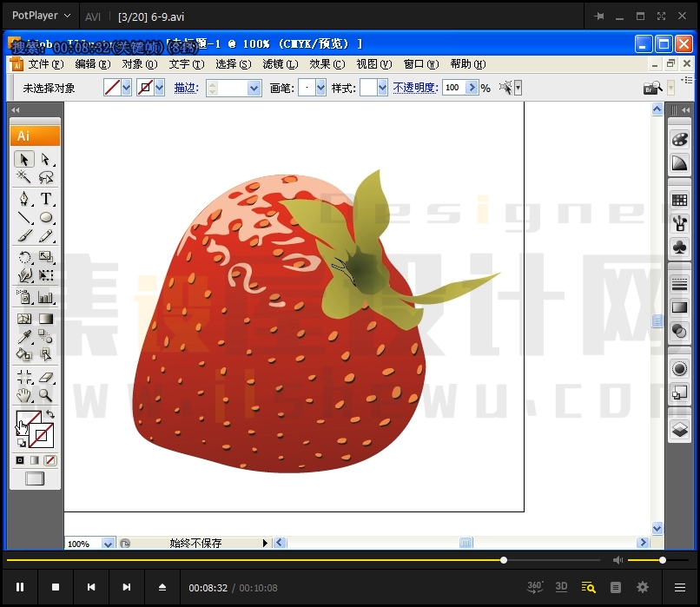Launch Adobe Bridge from control bar
Screen dimensions: 700x607
653,88
